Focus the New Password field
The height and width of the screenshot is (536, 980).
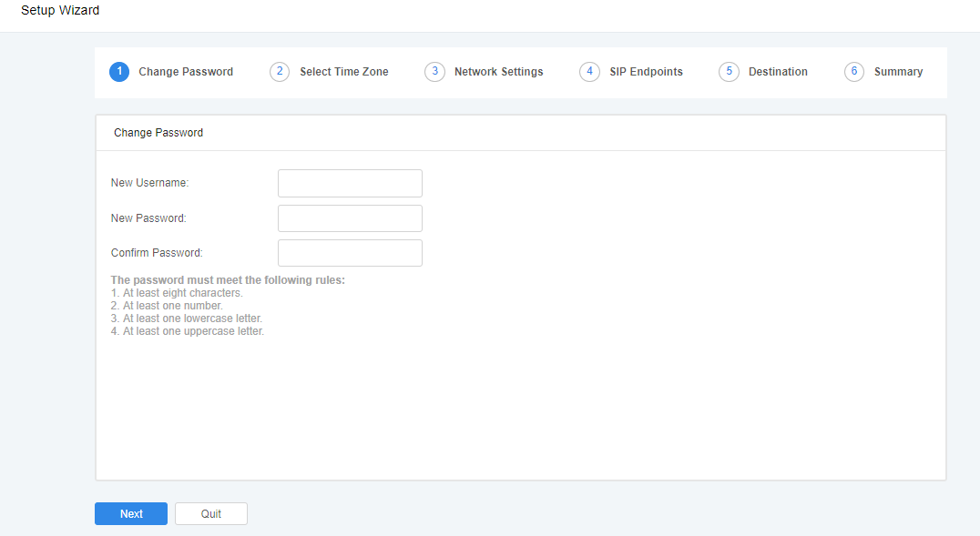tap(350, 218)
